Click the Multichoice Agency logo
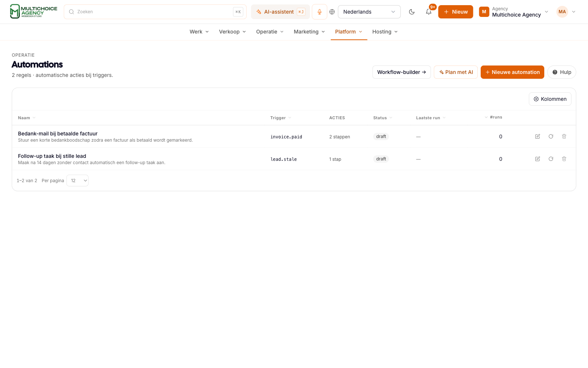Screen dimensions: 588x368 (33, 11)
